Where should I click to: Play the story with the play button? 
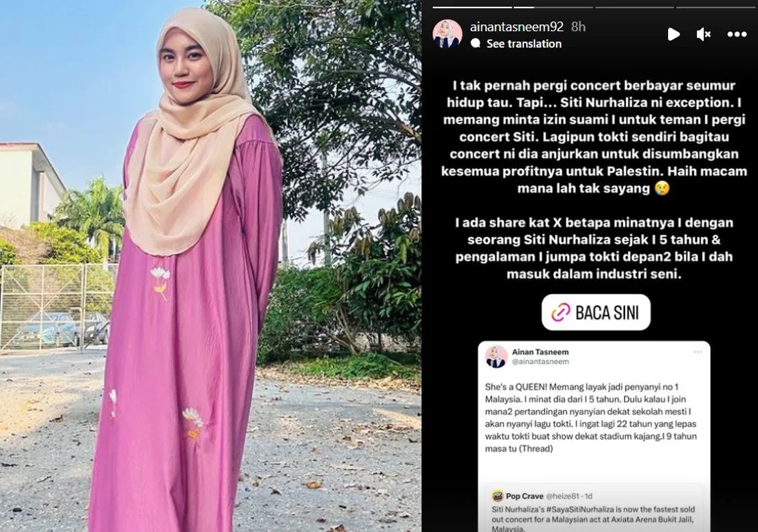coord(674,35)
